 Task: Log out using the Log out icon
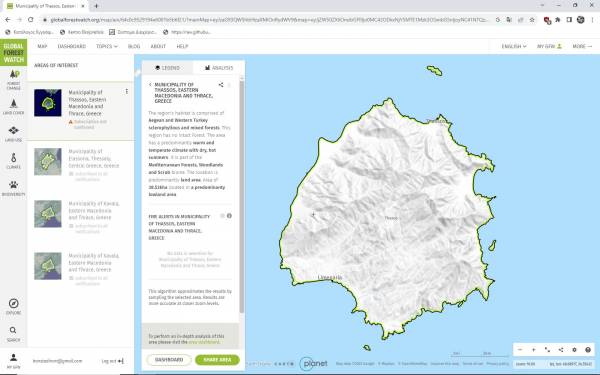[121, 361]
